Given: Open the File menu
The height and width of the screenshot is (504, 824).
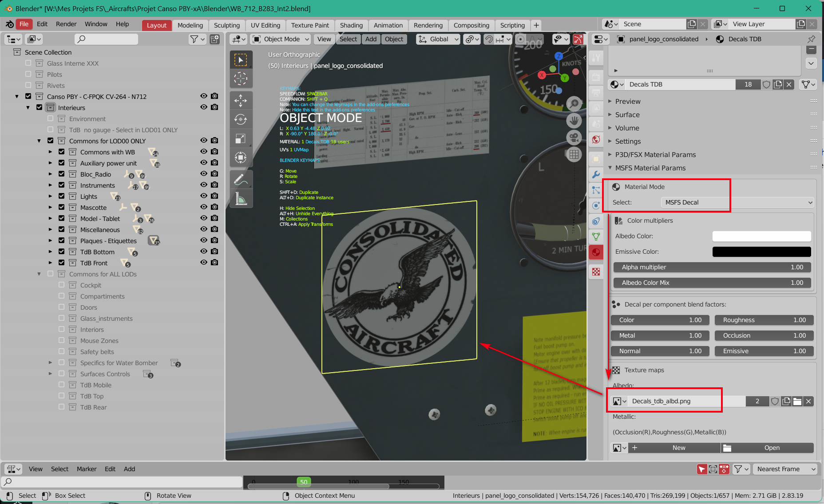Looking at the screenshot, I should [x=24, y=24].
